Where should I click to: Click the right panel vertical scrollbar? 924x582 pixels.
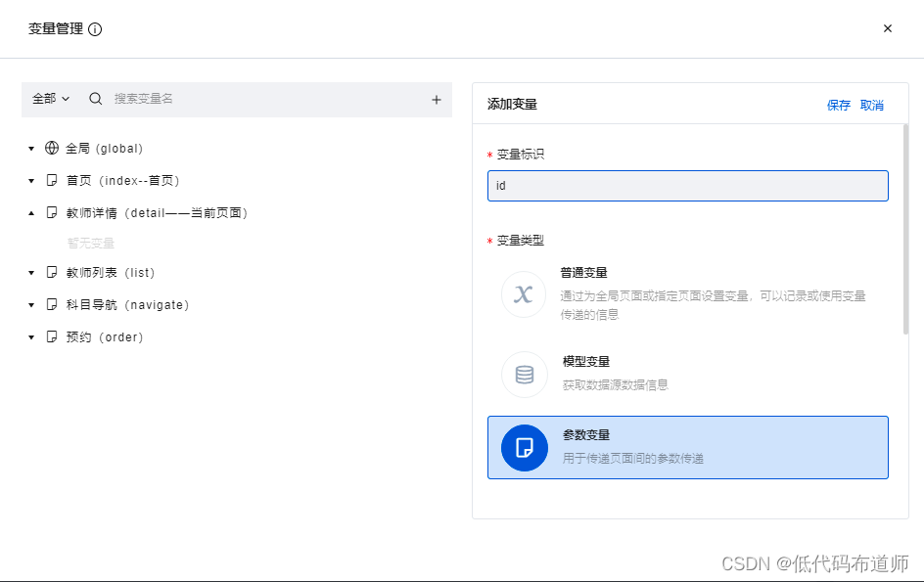905,230
